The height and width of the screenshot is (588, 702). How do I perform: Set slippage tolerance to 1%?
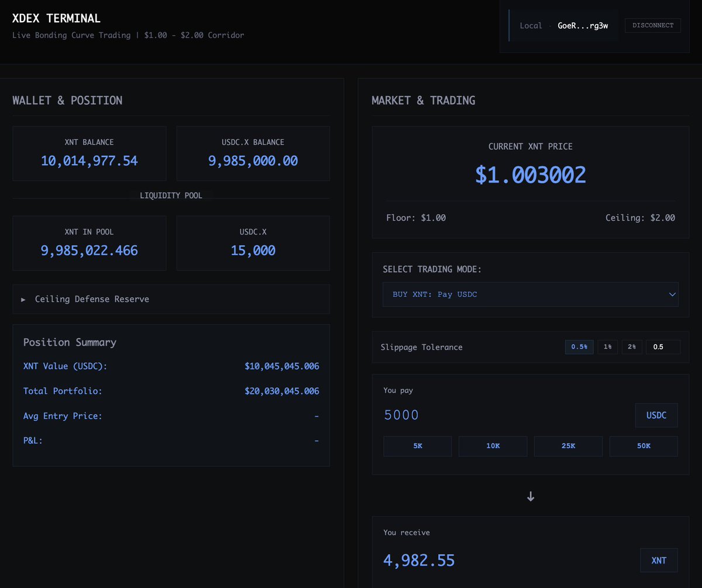pos(607,347)
